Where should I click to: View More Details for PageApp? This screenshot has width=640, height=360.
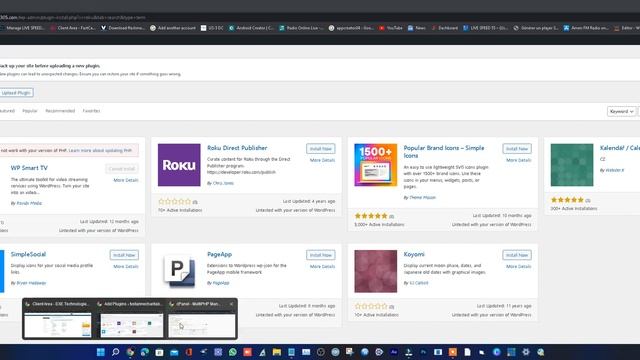(322, 267)
